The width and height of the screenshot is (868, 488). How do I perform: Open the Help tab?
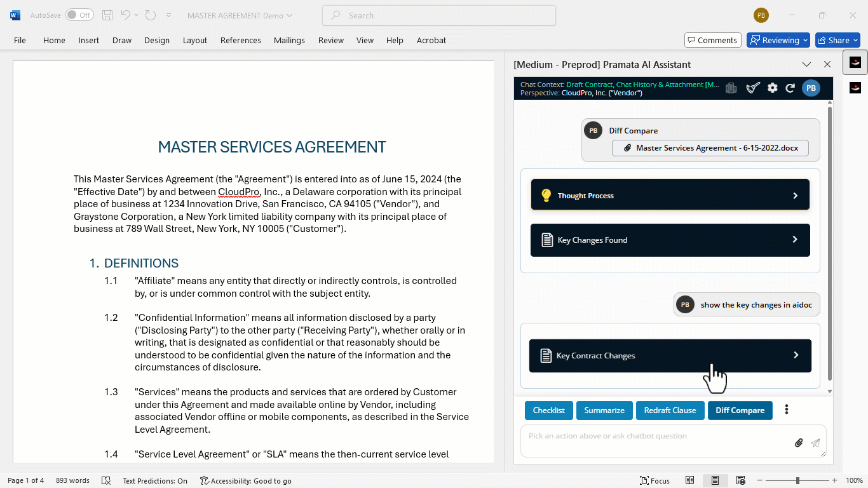[x=395, y=40]
